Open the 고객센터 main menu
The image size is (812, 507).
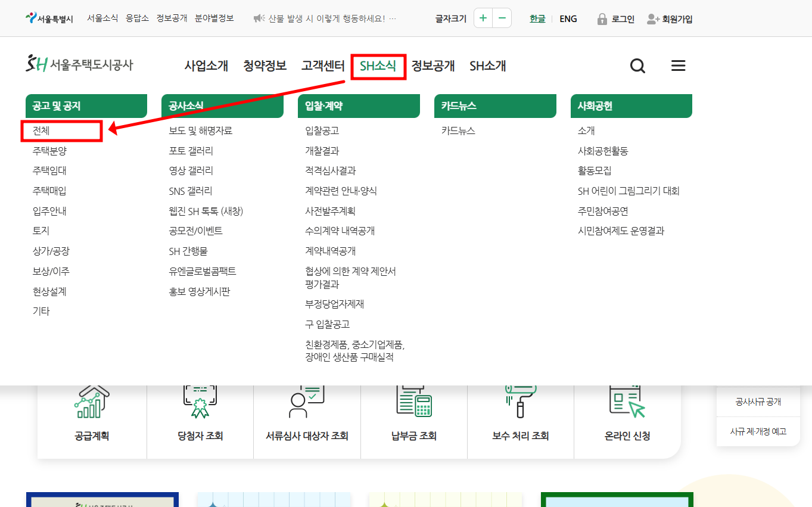[x=323, y=66]
